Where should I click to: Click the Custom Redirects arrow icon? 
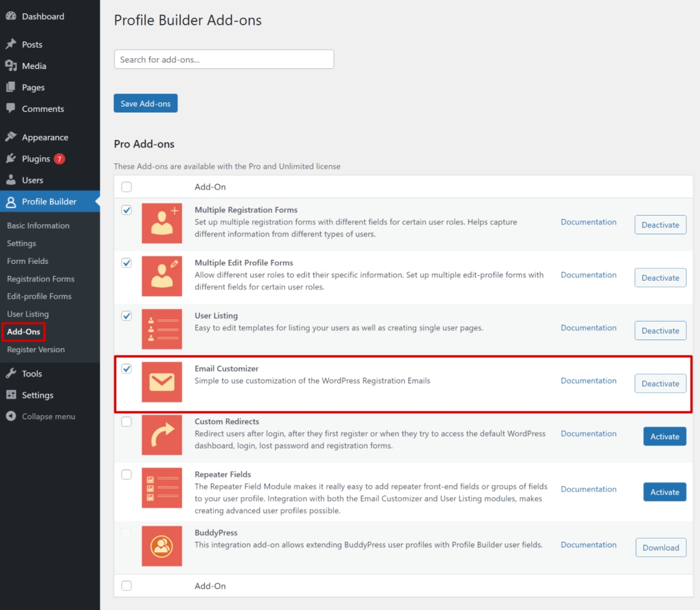(162, 435)
